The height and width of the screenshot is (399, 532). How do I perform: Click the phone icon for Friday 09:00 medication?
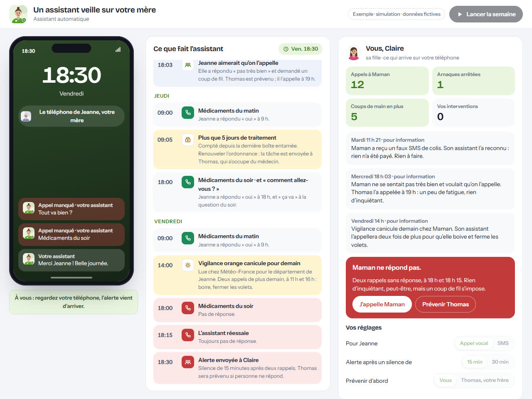coord(188,238)
